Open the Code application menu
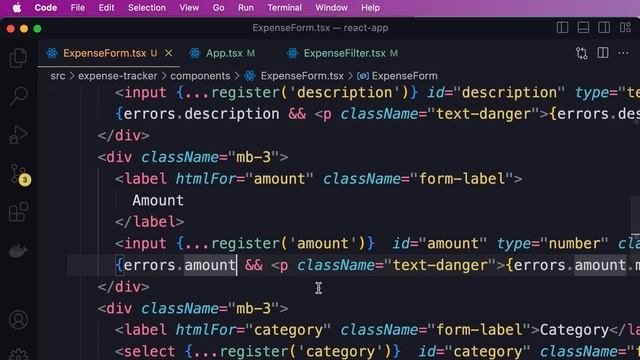The image size is (640, 360). tap(46, 8)
